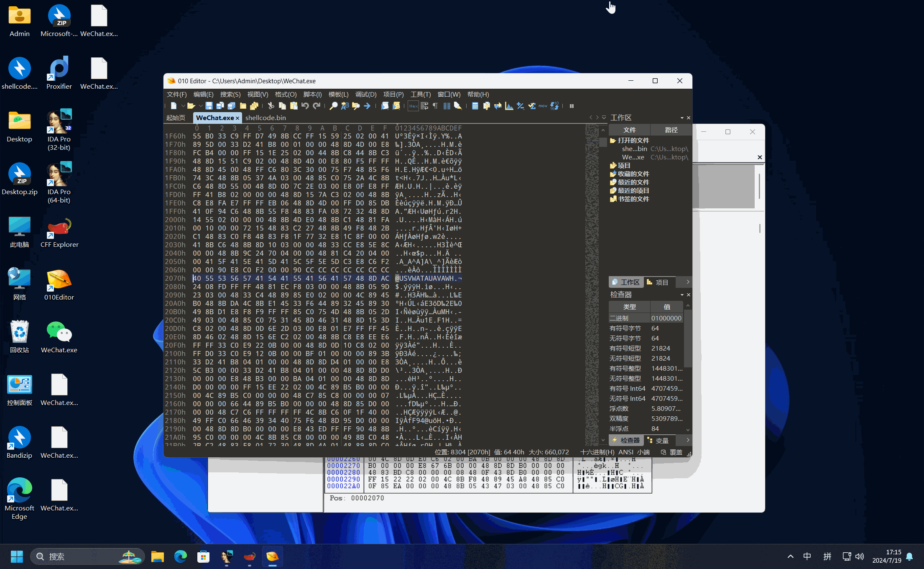
Task: Open the Find magnifier tool
Action: pos(333,106)
